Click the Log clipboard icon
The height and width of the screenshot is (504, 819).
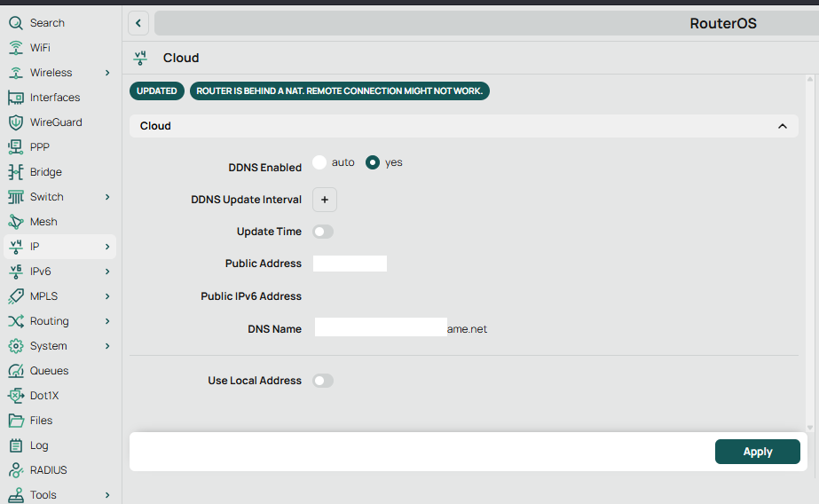(16, 445)
